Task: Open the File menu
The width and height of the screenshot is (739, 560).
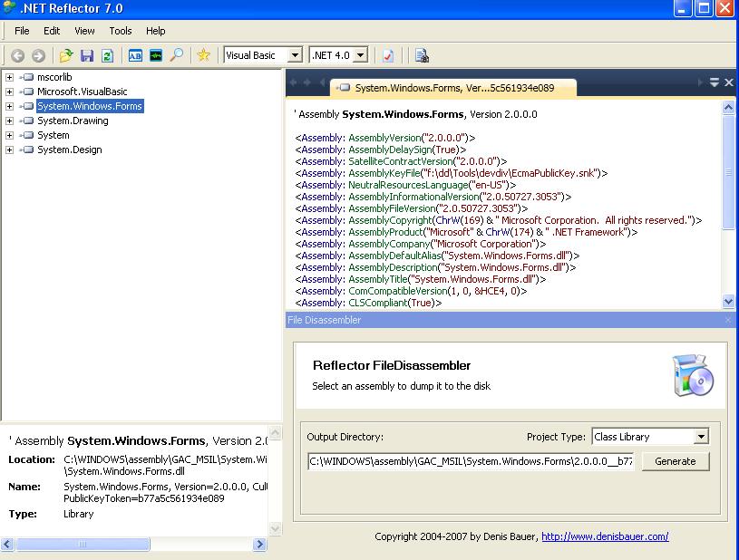Action: point(22,31)
